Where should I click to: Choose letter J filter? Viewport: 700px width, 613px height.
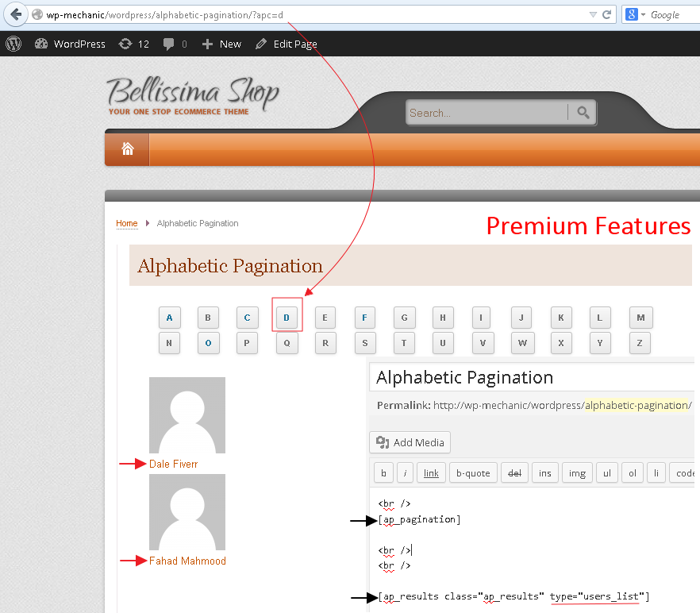coord(521,318)
